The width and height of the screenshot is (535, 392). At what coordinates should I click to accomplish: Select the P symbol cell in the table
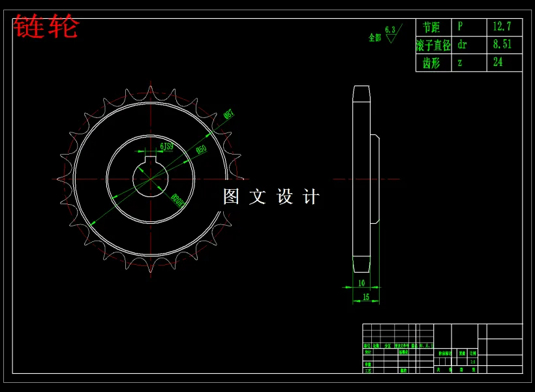[x=469, y=27]
